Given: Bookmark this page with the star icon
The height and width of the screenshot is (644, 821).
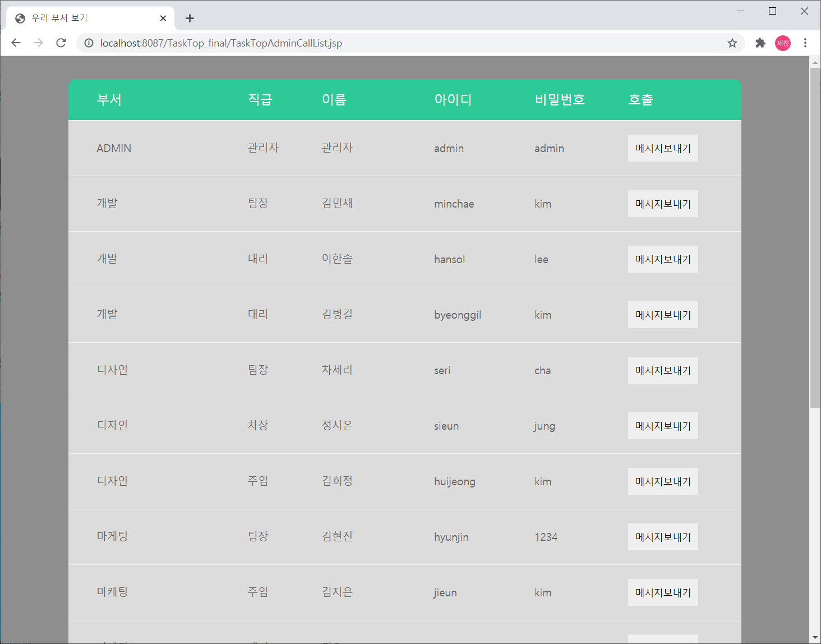Looking at the screenshot, I should [x=732, y=43].
